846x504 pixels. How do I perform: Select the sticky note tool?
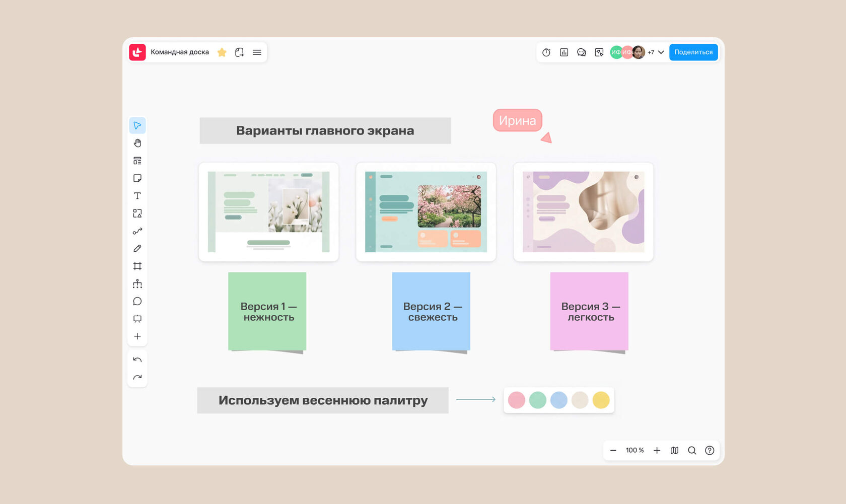[137, 178]
